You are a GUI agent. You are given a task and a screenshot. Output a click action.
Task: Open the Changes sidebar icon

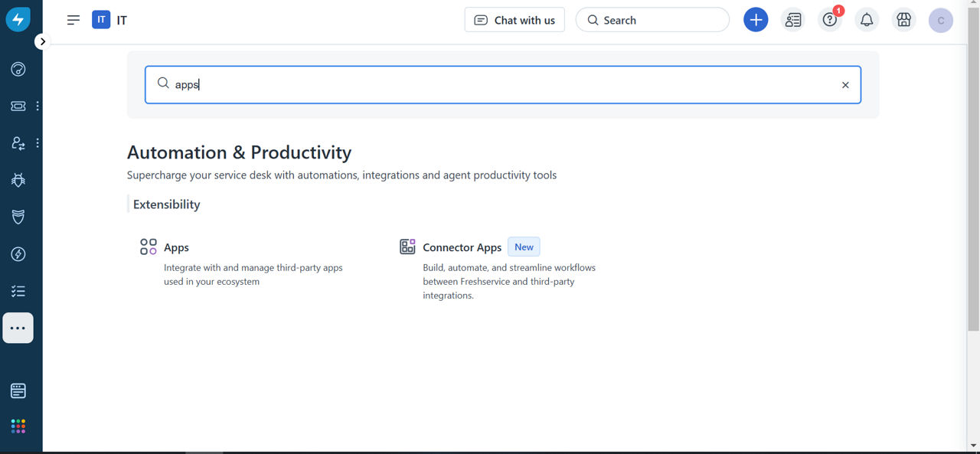tap(18, 143)
